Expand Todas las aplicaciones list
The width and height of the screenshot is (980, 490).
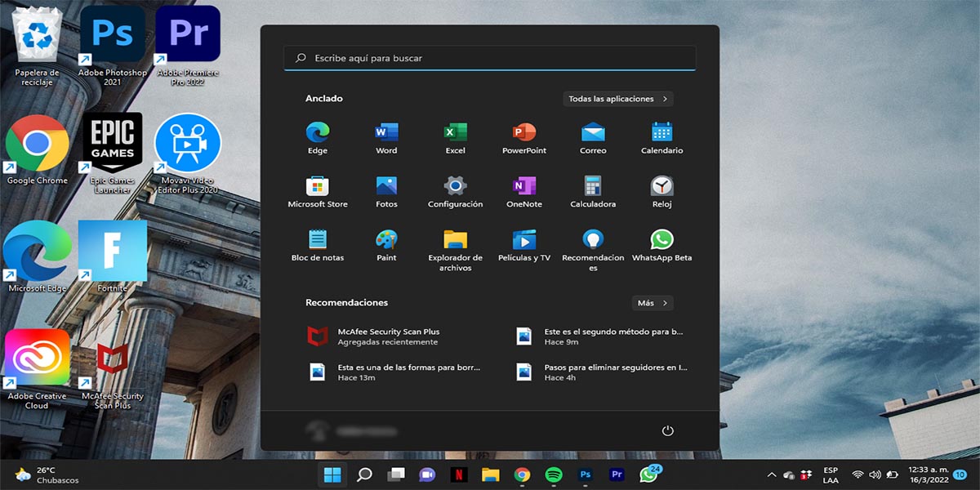tap(618, 99)
